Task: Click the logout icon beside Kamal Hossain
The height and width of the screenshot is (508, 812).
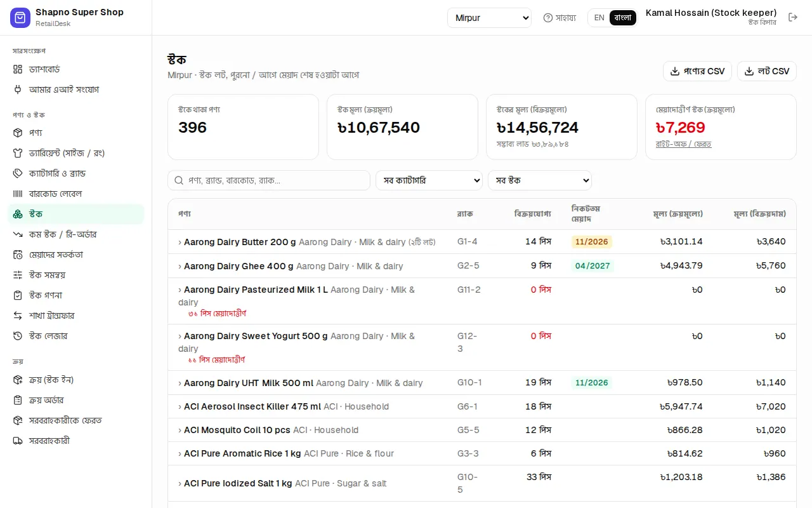Action: pos(793,17)
